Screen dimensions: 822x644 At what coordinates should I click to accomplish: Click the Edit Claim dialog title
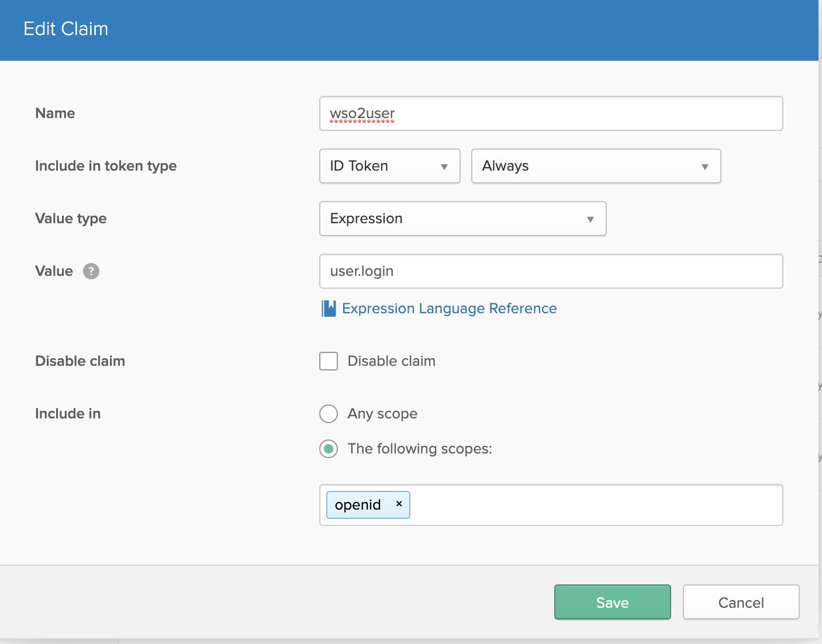coord(66,29)
